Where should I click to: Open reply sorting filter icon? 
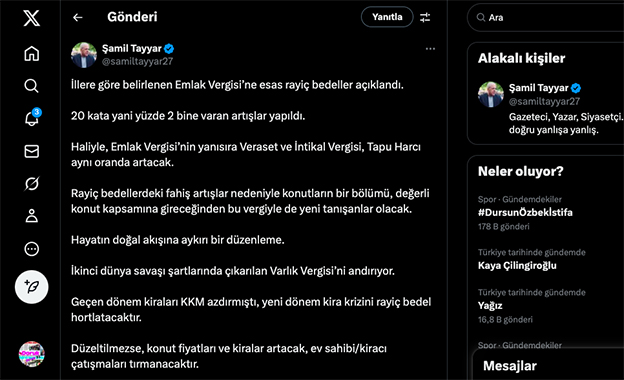(425, 17)
